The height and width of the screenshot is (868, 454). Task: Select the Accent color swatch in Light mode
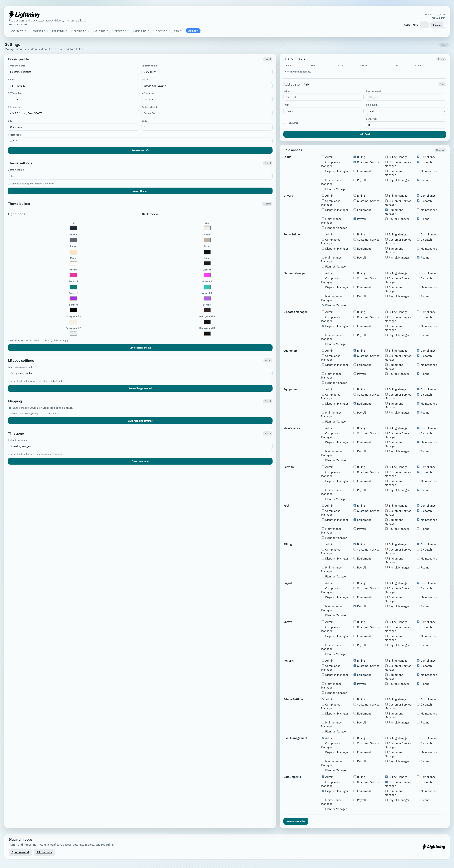tap(73, 275)
